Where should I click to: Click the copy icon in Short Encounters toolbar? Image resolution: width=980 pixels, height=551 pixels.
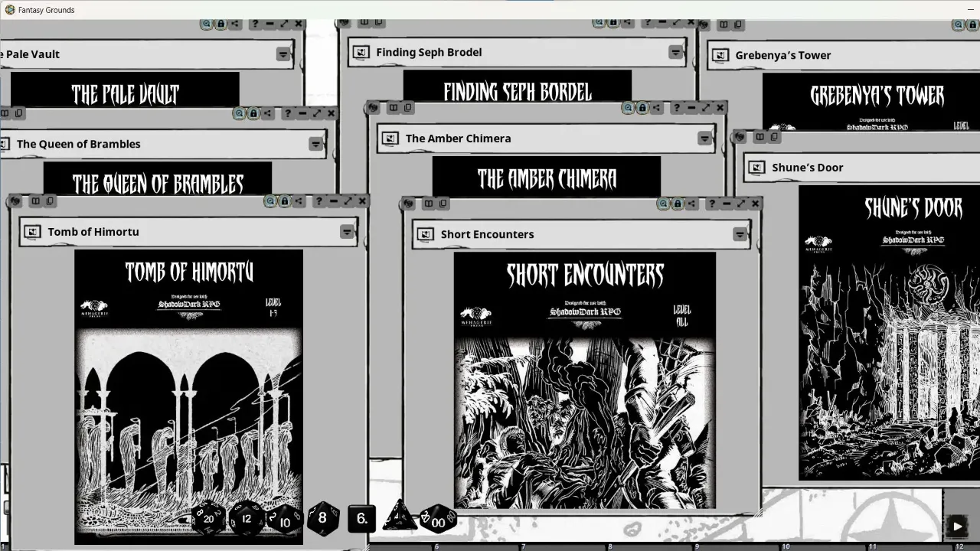pyautogui.click(x=443, y=204)
